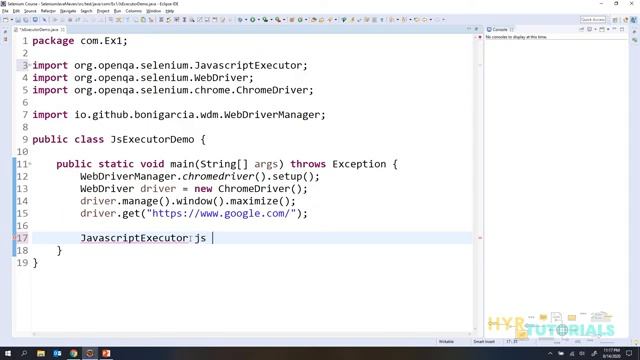
Task: Click the taskbar clock
Action: point(611,353)
